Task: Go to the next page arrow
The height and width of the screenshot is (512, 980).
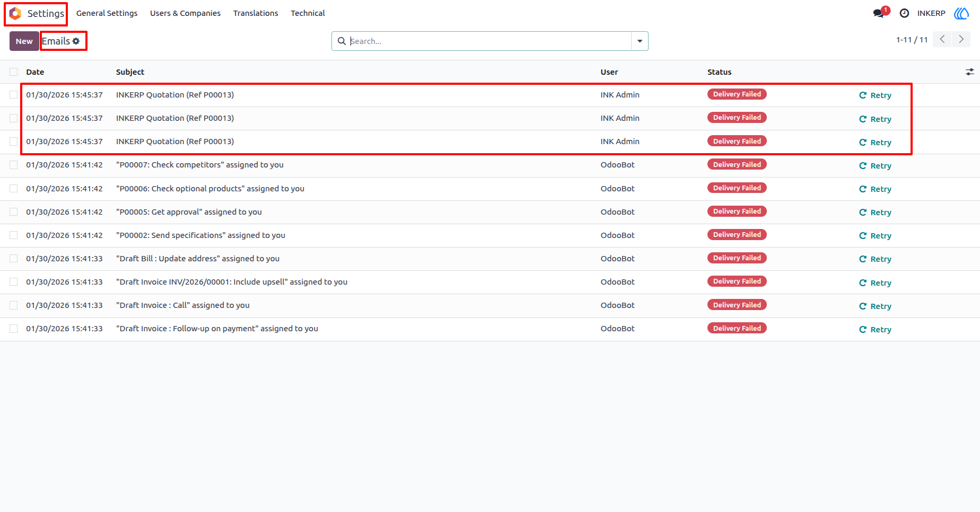Action: (x=961, y=39)
